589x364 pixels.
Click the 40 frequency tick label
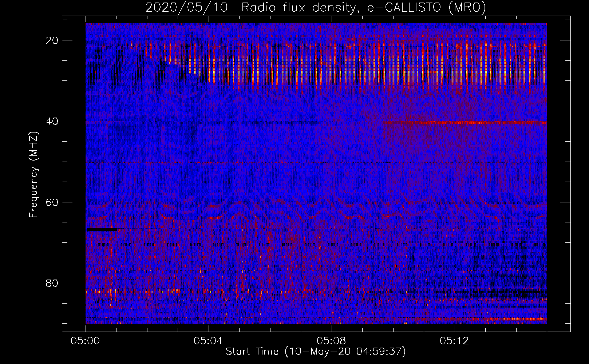point(52,121)
